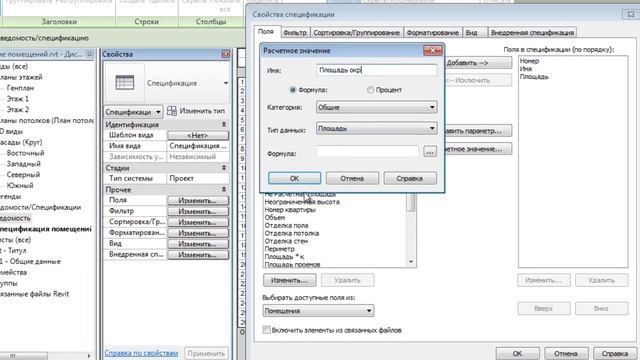Screen dimensions: 640x360
Task: Select Номер квартиры in available fields
Action: coord(290,210)
